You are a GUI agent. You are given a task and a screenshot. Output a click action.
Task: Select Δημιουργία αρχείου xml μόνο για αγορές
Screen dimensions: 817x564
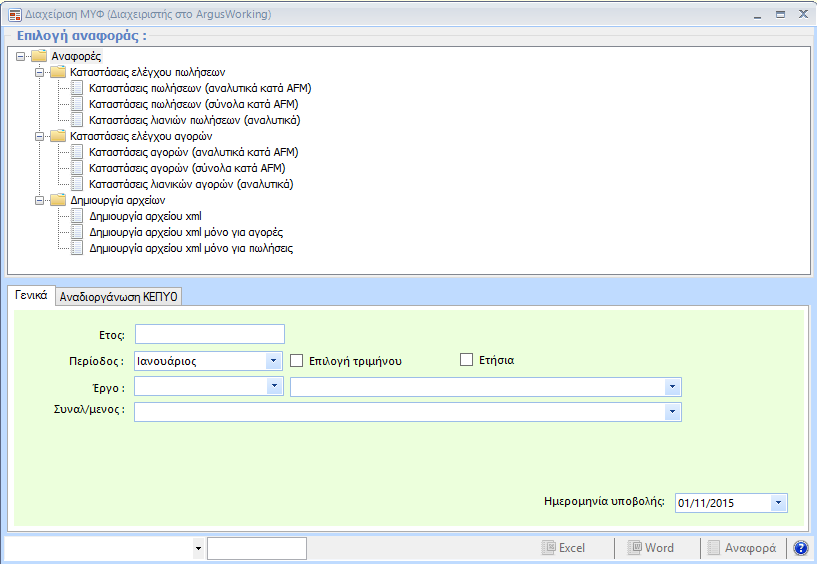click(185, 232)
